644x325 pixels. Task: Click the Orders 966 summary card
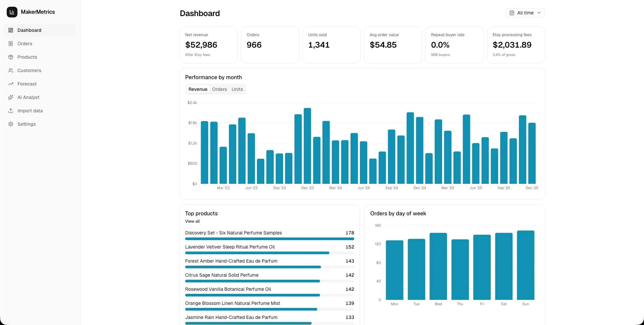point(270,45)
